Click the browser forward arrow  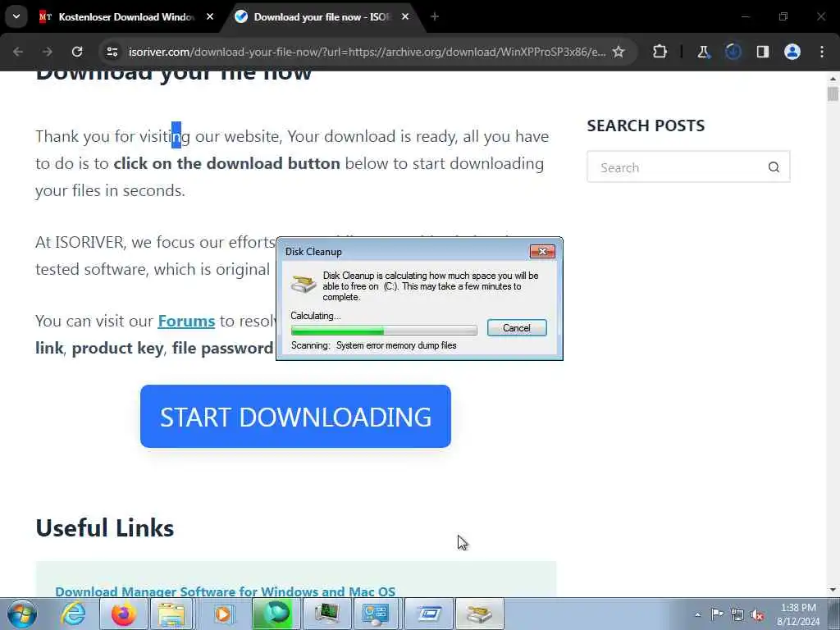tap(47, 52)
